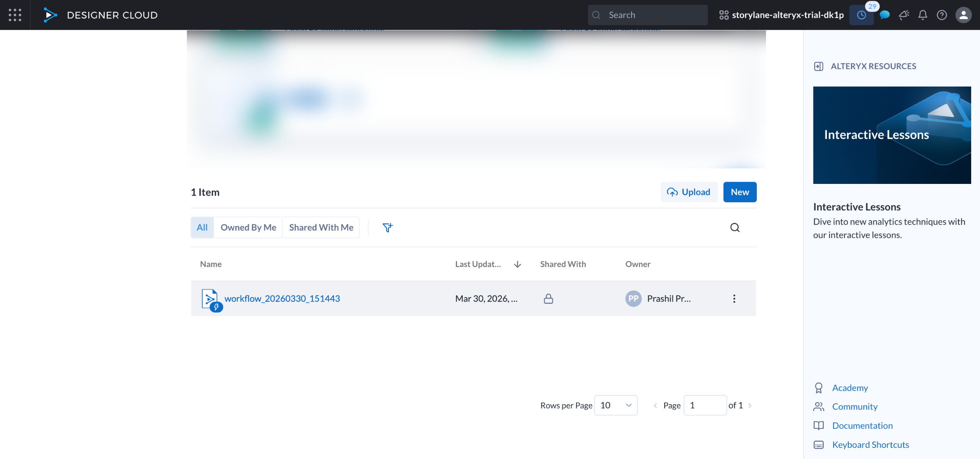The height and width of the screenshot is (459, 980).
Task: Click the announcements megaphone icon
Action: [x=904, y=15]
